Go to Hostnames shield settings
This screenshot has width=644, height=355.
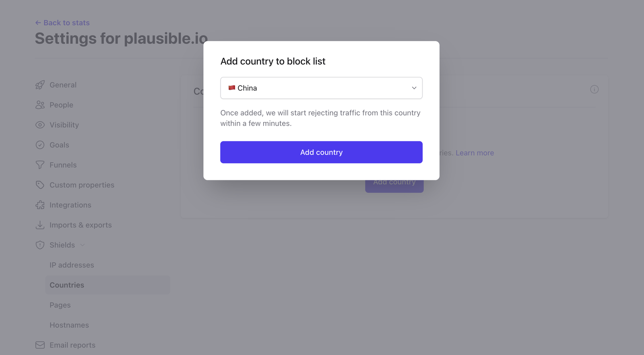click(69, 325)
